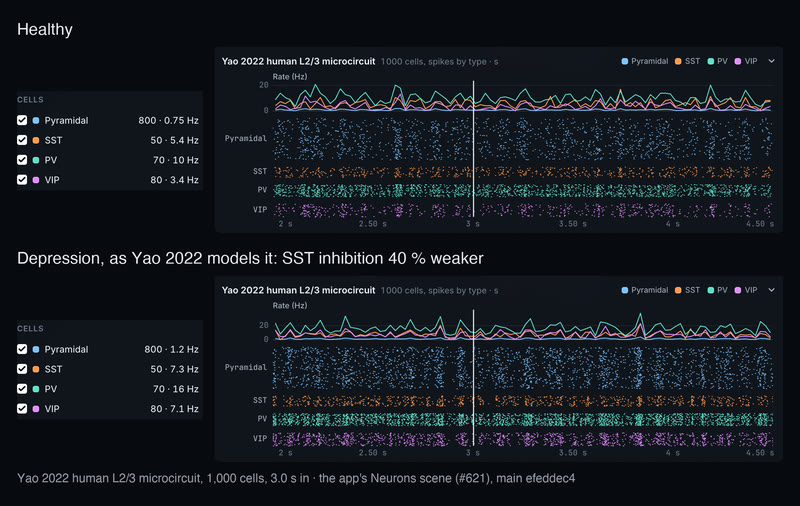Select Pyramidal legend entry in Depression chart

pyautogui.click(x=645, y=290)
